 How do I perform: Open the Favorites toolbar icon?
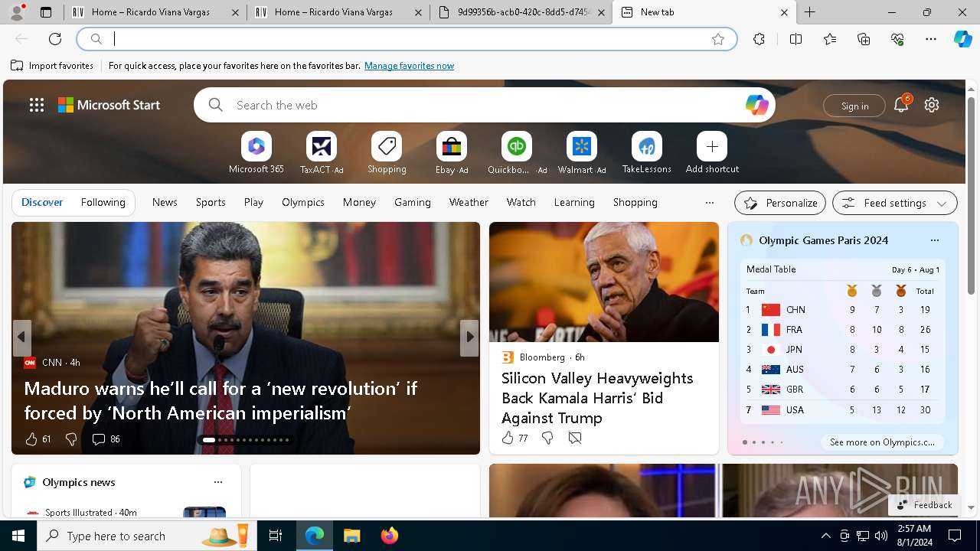pos(830,39)
